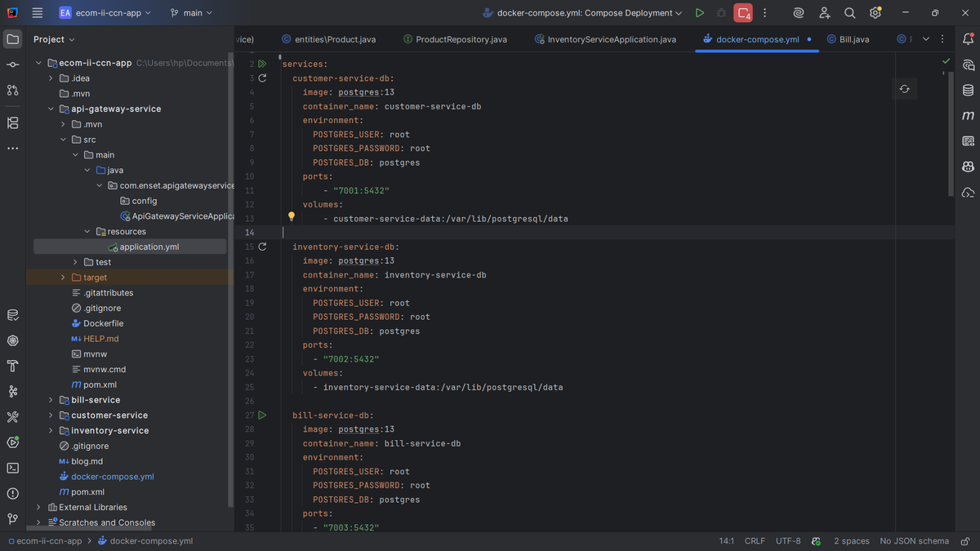Open the Terminal tool window
The width and height of the screenshot is (980, 551).
12,468
